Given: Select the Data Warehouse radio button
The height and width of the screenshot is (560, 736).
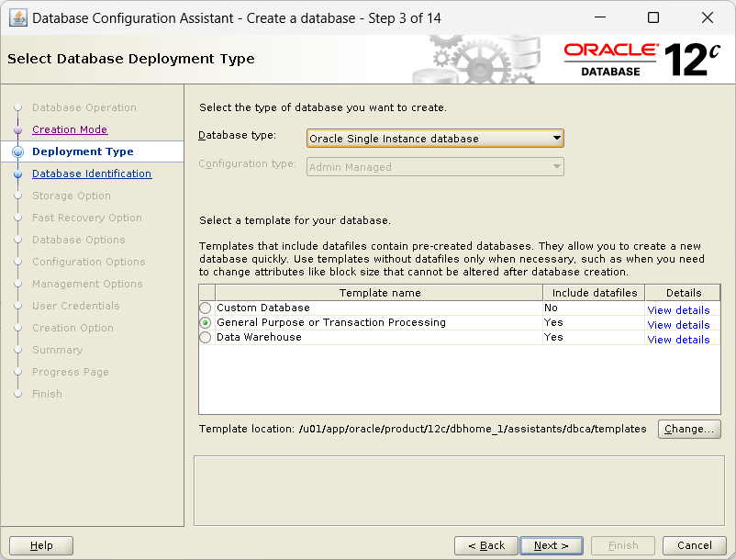Looking at the screenshot, I should [x=206, y=337].
